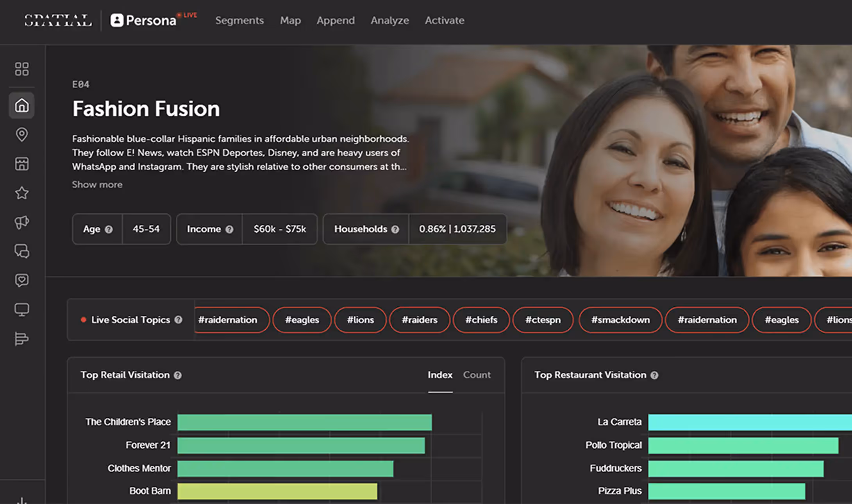The image size is (852, 504).
Task: Click the Fuddruckers bar
Action: [x=736, y=468]
